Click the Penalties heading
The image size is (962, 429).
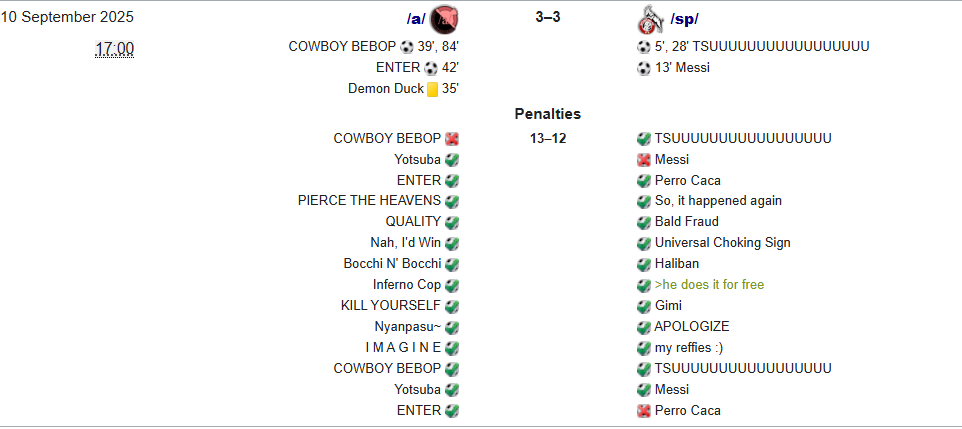(x=548, y=114)
